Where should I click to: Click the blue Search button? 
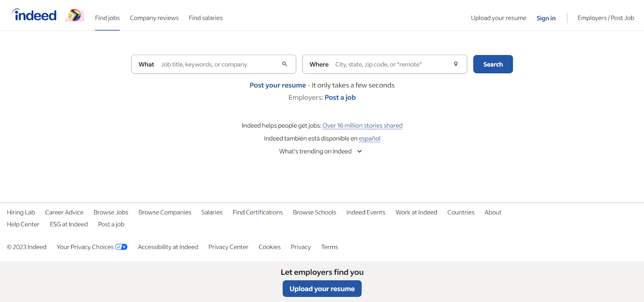pos(493,64)
